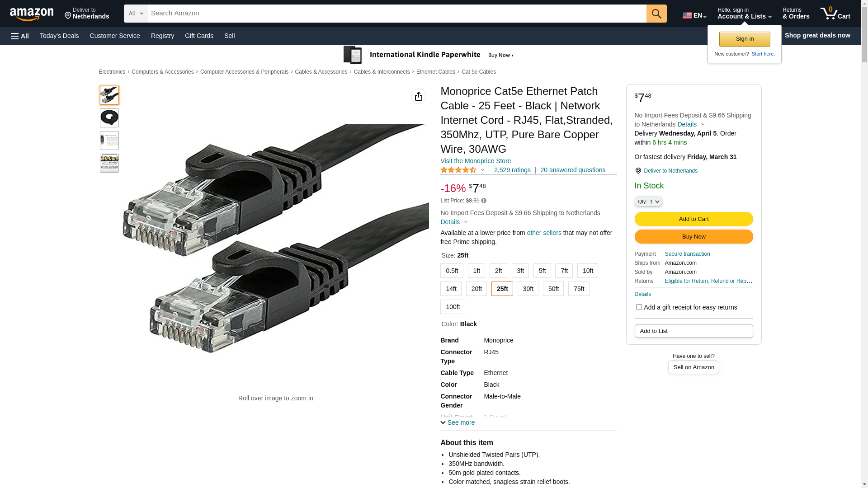The width and height of the screenshot is (868, 488).
Task: Select the coiled cable thumbnail image
Action: click(109, 118)
